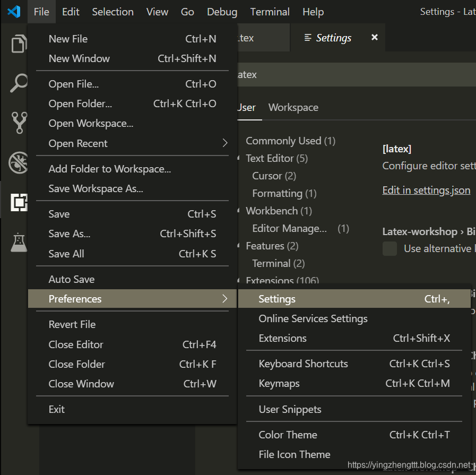Toggle Auto Save in File menu
Image resolution: width=476 pixels, height=475 pixels.
click(x=132, y=279)
